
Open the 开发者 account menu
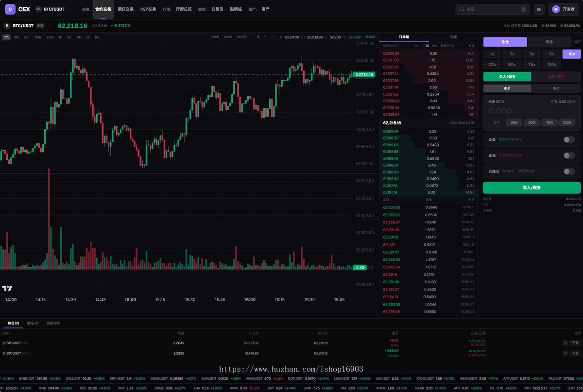pos(564,9)
